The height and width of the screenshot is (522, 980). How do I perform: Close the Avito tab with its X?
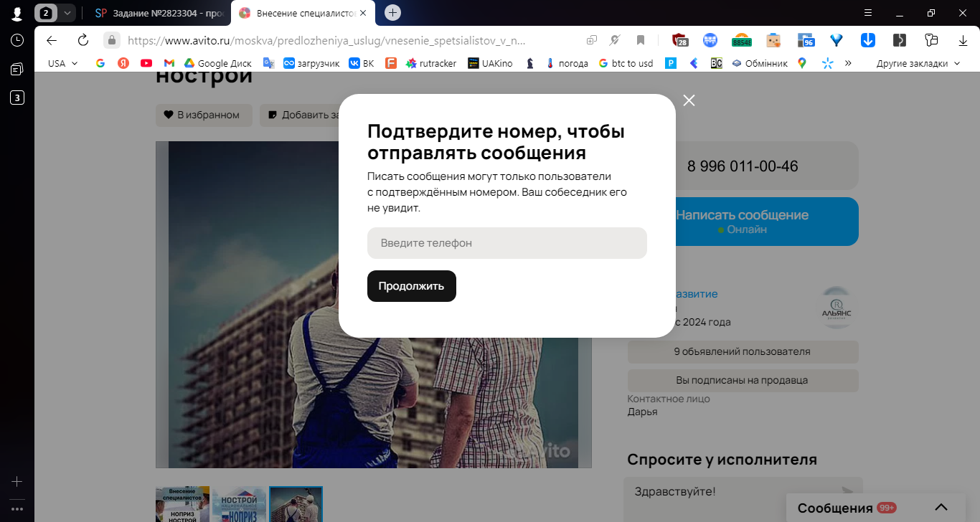click(364, 13)
